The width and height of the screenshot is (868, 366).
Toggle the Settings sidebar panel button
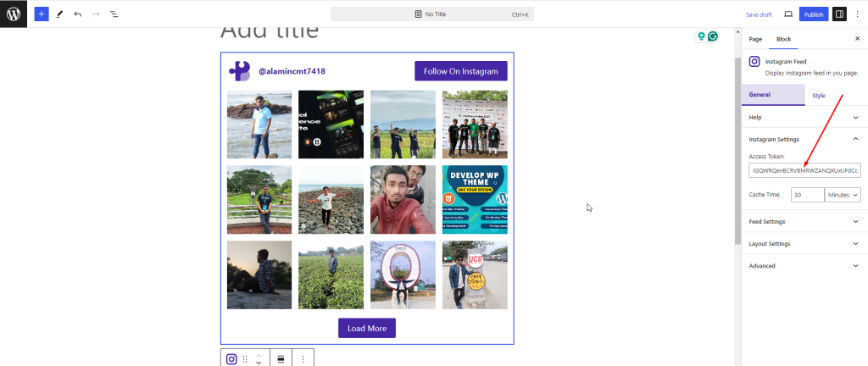pos(839,14)
